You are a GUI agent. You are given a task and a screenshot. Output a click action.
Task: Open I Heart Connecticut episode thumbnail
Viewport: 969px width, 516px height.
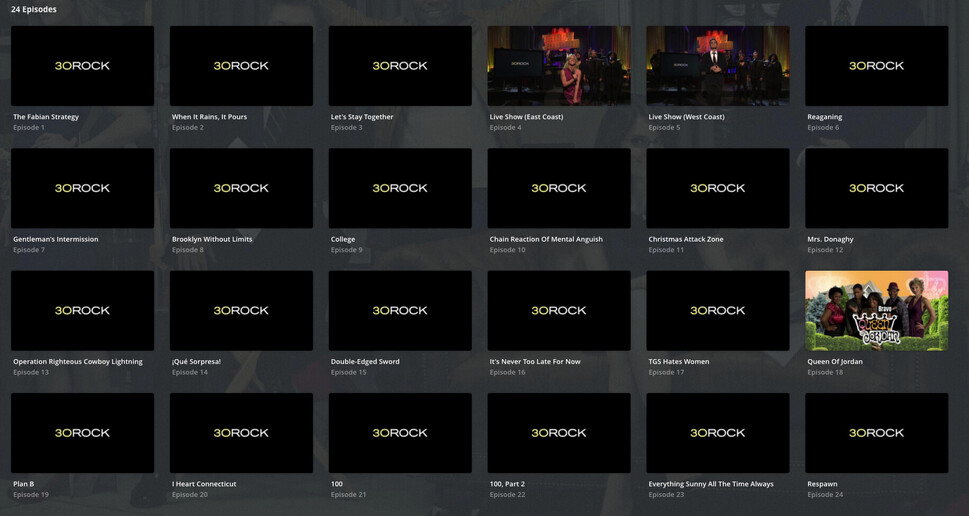tap(241, 433)
